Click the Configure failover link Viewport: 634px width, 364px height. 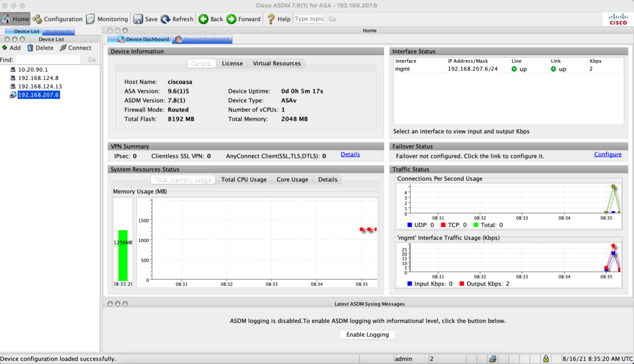[x=608, y=155]
